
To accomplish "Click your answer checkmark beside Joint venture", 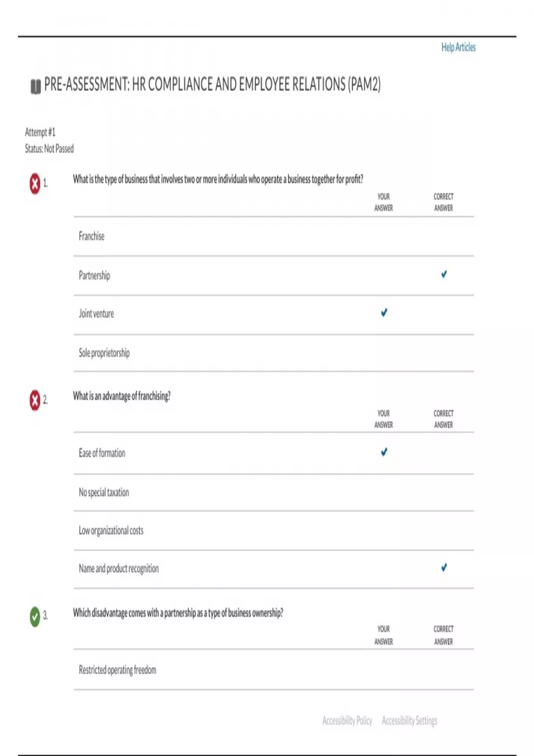I will [384, 313].
